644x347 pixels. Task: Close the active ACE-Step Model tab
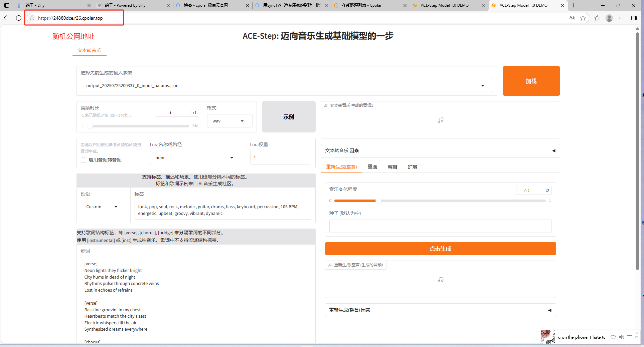[562, 5]
